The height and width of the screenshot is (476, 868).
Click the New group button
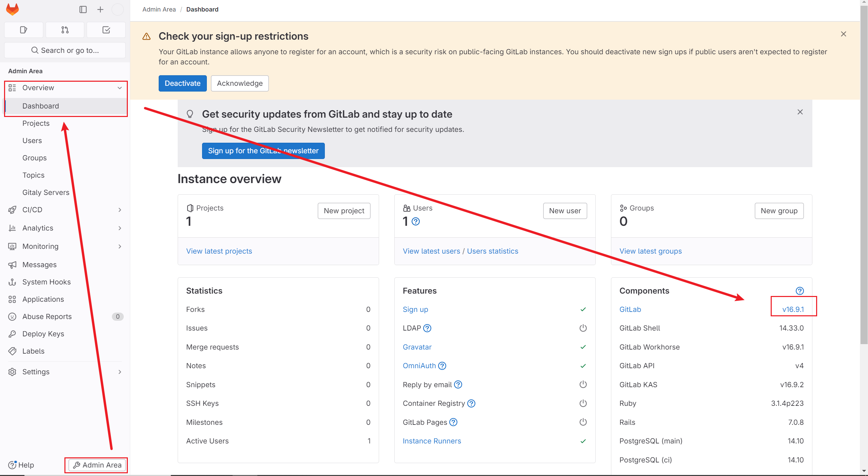coord(779,211)
